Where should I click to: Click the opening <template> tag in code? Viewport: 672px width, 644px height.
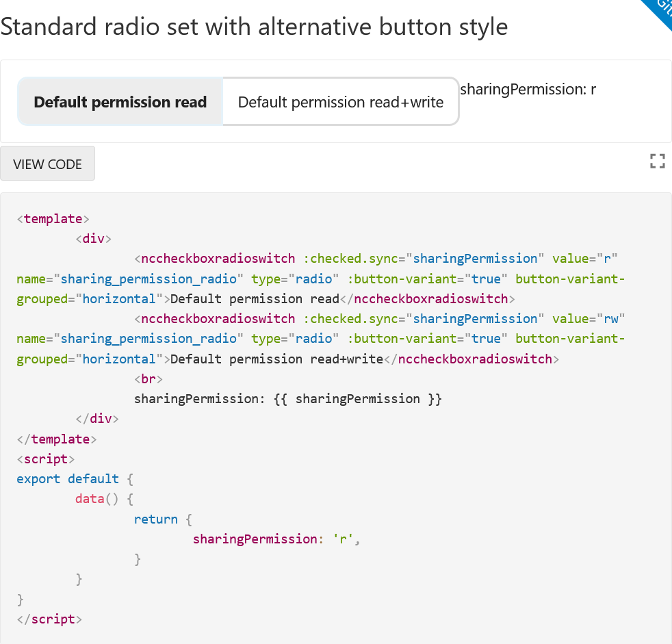click(53, 219)
